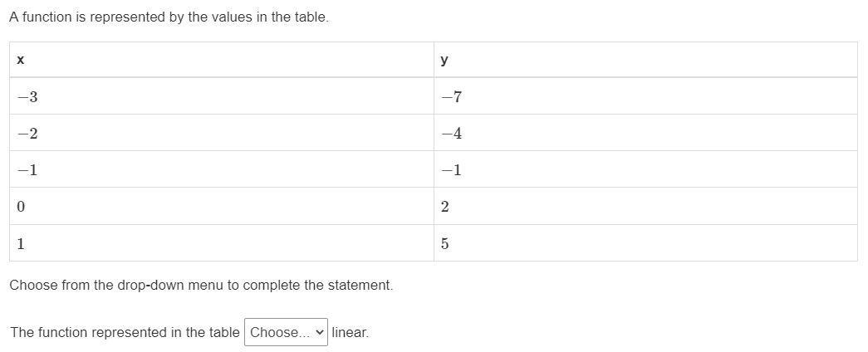Click the word 'linear' after the dropdown
The width and height of the screenshot is (868, 352).
[350, 333]
